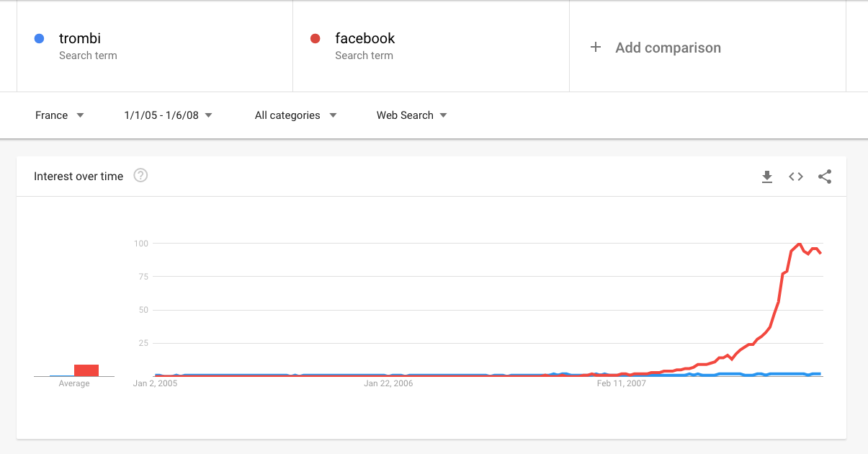Screen dimensions: 868x454
Task: Open the help icon beside Interest over time
Action: pyautogui.click(x=141, y=175)
